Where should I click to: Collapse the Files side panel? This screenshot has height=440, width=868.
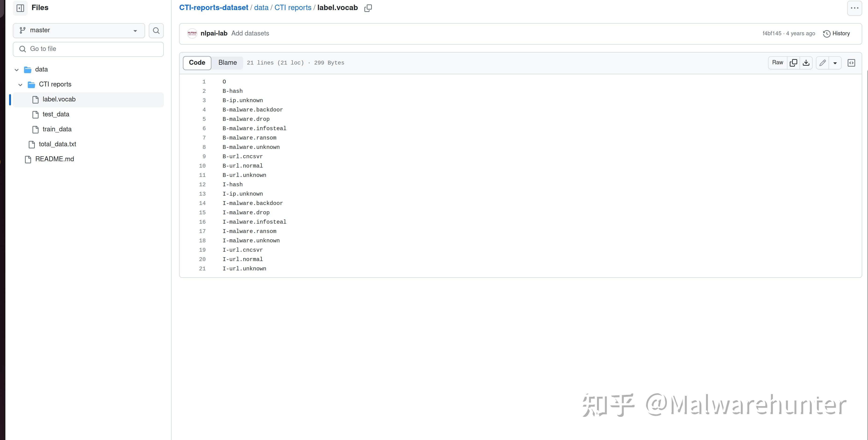[20, 8]
